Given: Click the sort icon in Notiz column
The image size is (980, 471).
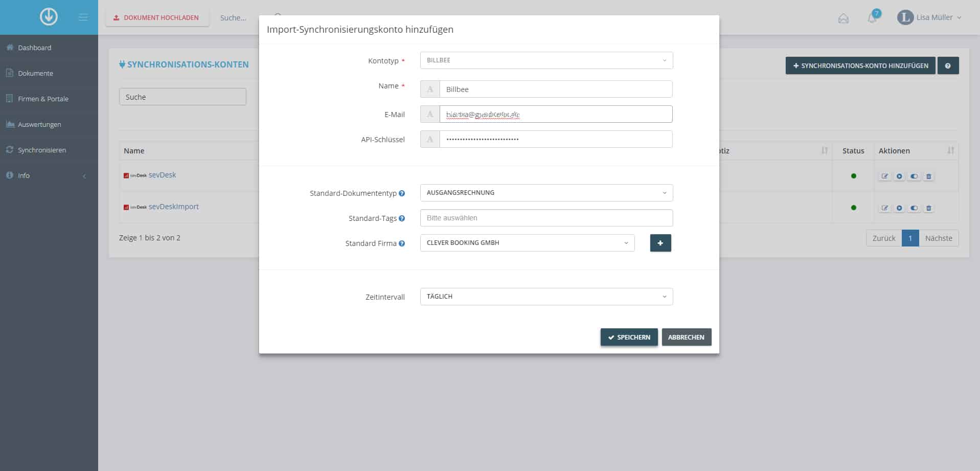Looking at the screenshot, I should pyautogui.click(x=824, y=150).
